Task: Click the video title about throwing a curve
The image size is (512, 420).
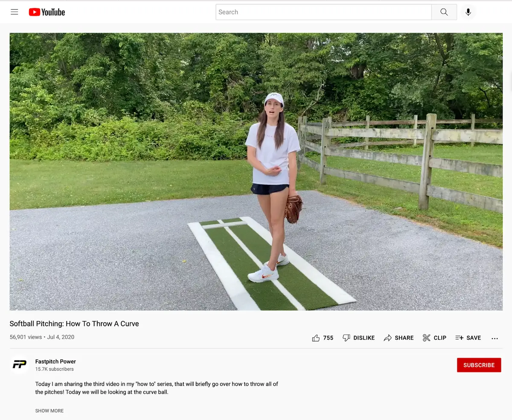Action: pos(74,324)
